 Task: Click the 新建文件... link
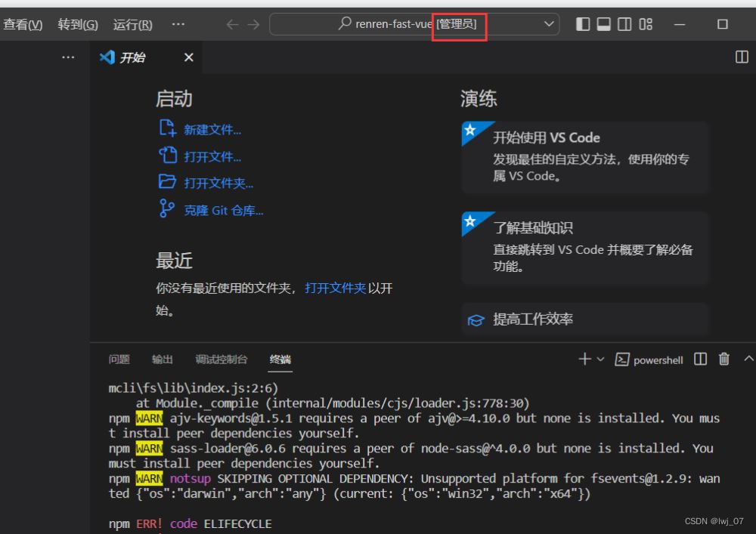pos(212,129)
